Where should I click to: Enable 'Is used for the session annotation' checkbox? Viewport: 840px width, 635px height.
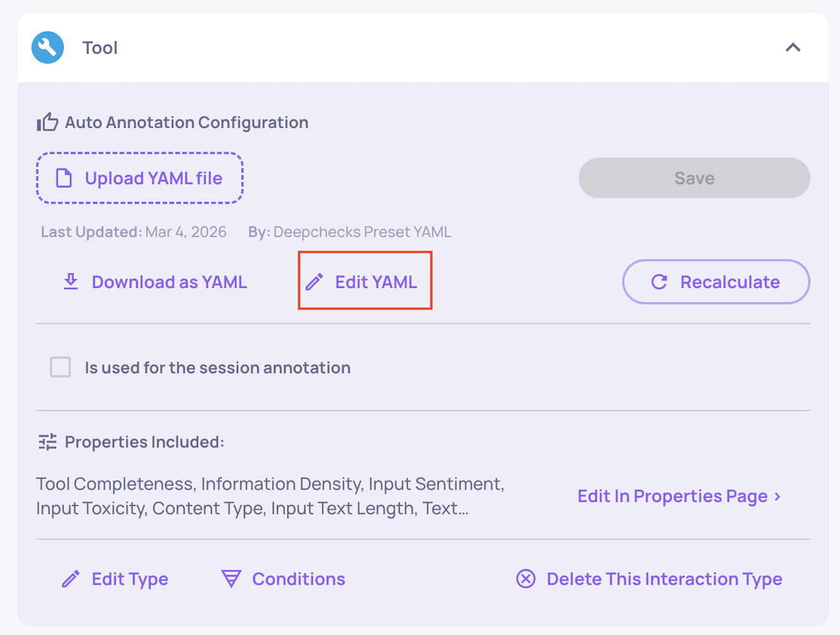coord(60,367)
